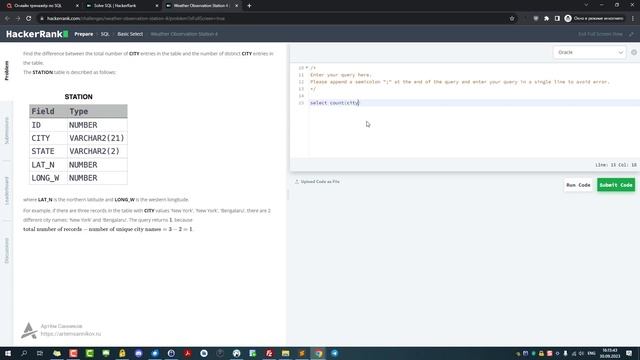
Task: Open editor settings gear icon
Action: [x=634, y=52]
